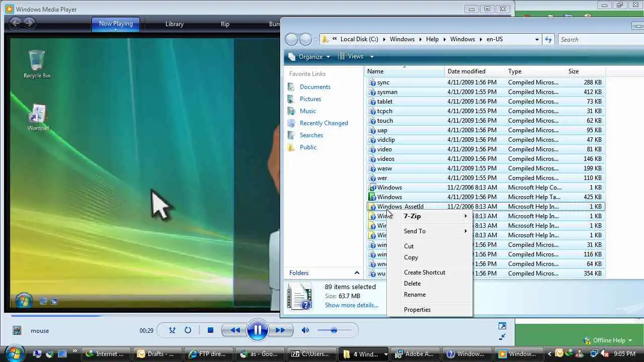This screenshot has width=644, height=362.
Task: Expand the Local Disk (C:) breadcrumb arrow
Action: [x=384, y=39]
